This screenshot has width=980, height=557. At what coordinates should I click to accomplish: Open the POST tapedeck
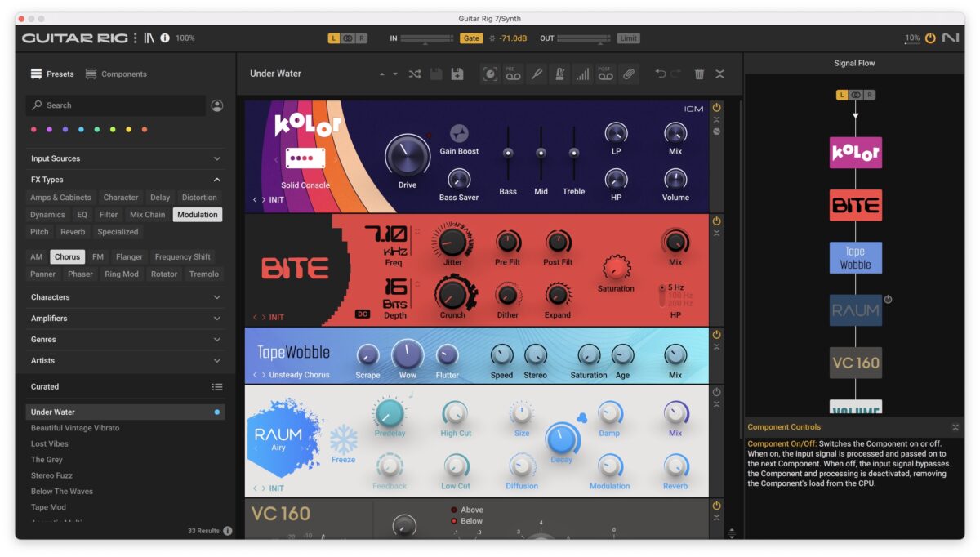[605, 74]
